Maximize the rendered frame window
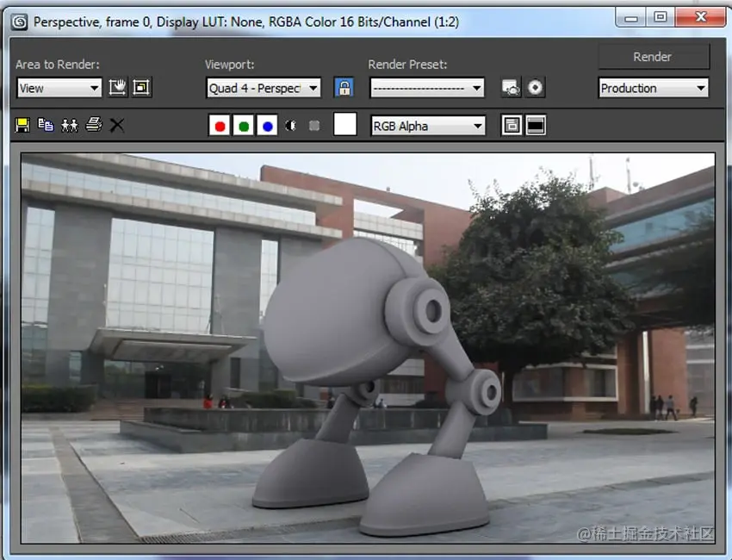The height and width of the screenshot is (560, 732). click(x=661, y=18)
